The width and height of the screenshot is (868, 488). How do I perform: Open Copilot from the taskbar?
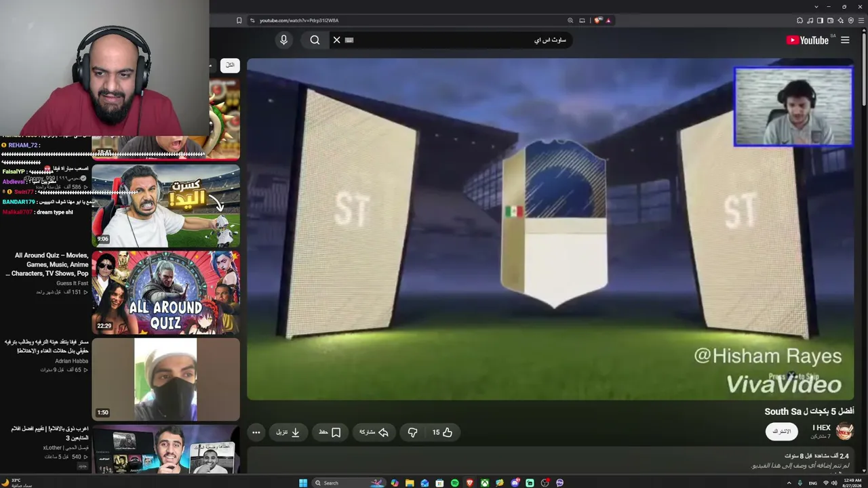[395, 483]
